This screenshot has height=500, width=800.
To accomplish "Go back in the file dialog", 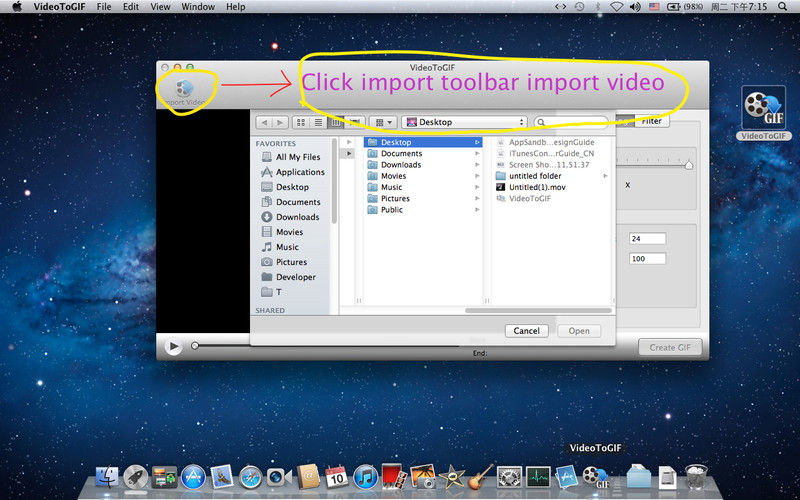I will click(x=264, y=122).
